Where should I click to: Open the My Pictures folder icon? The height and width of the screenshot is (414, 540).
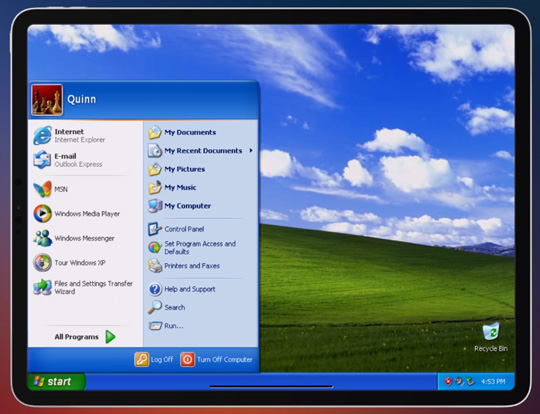[155, 169]
